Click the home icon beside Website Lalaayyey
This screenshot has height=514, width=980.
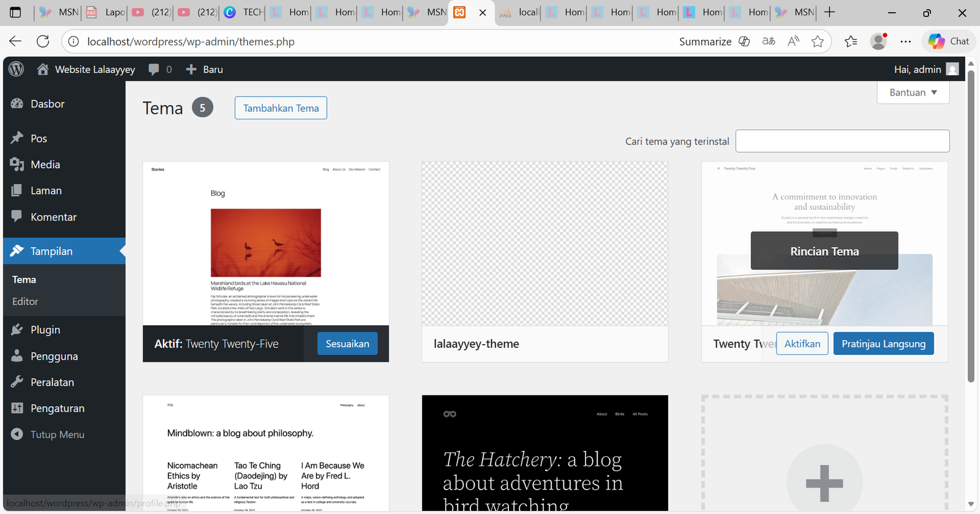(x=42, y=69)
